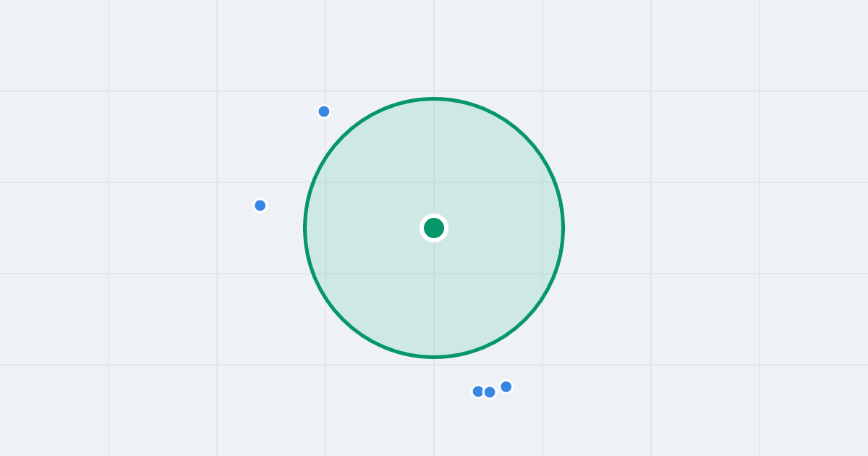Select the leftmost blue dot in the bottom cluster

478,392
